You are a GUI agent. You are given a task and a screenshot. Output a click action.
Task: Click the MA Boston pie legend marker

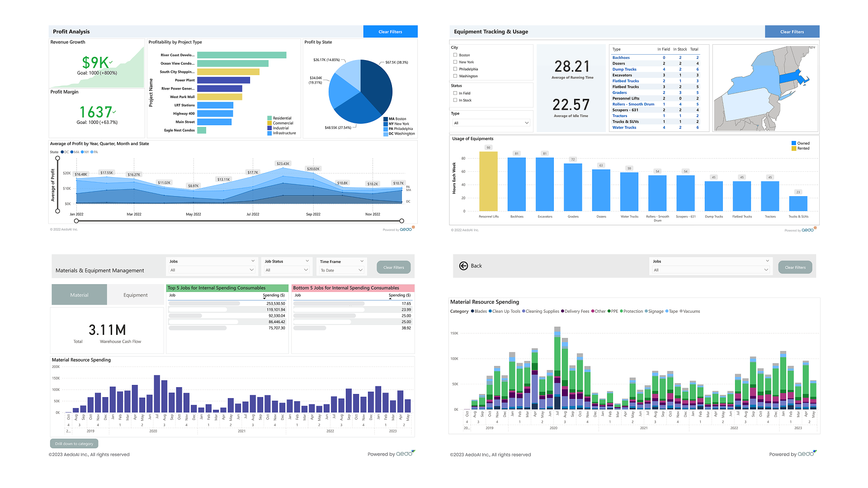point(385,119)
